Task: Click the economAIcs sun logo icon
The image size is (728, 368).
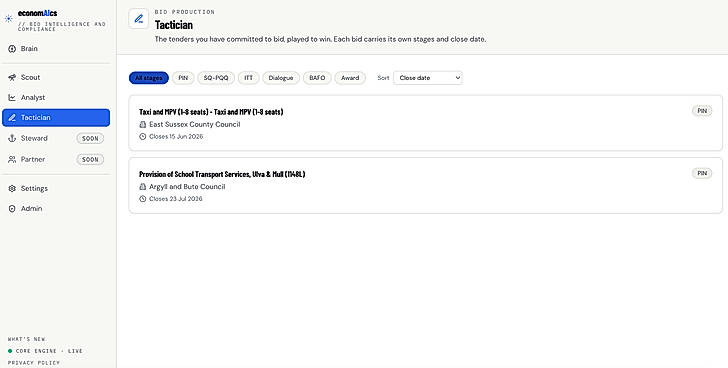Action: 8,19
